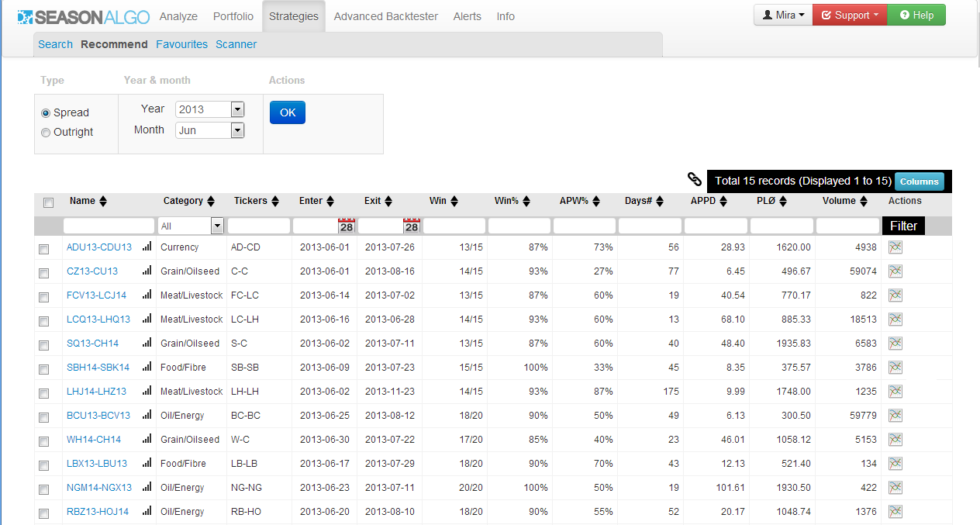Select the Outright radio button
The image size is (980, 525).
(x=46, y=133)
